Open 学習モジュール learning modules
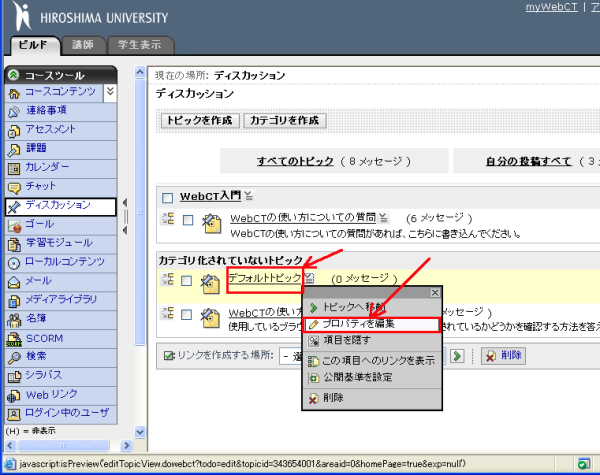This screenshot has width=600, height=475. (x=59, y=243)
